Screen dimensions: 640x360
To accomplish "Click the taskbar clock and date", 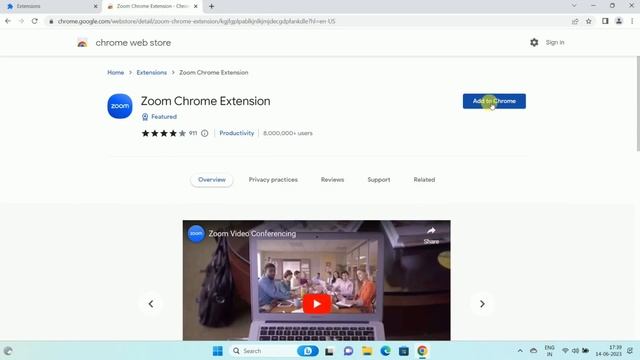I will (x=608, y=351).
